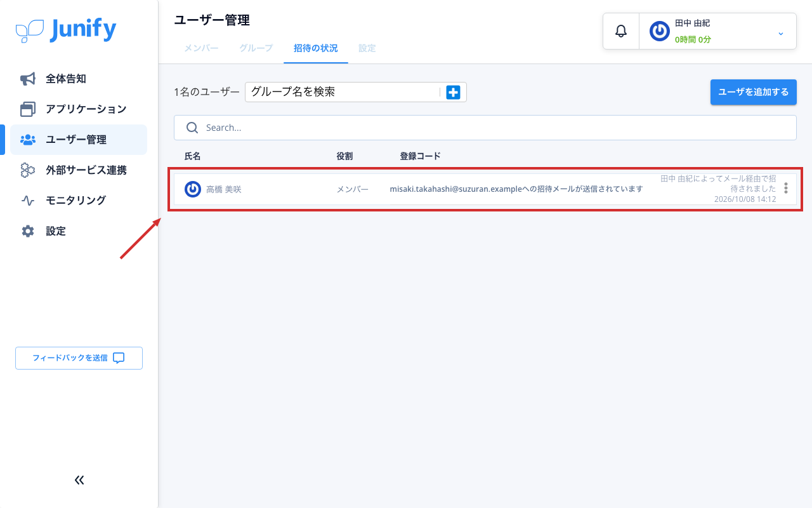The width and height of the screenshot is (812, 508).
Task: Go to モニタリング in sidebar
Action: point(79,201)
